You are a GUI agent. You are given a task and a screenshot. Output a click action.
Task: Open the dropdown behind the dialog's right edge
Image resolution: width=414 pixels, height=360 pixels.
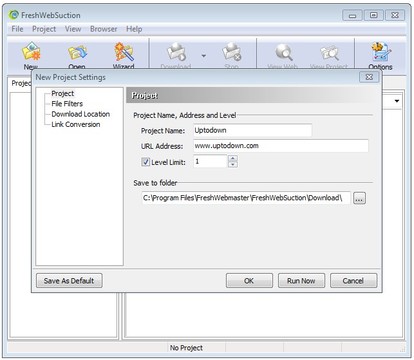397,101
